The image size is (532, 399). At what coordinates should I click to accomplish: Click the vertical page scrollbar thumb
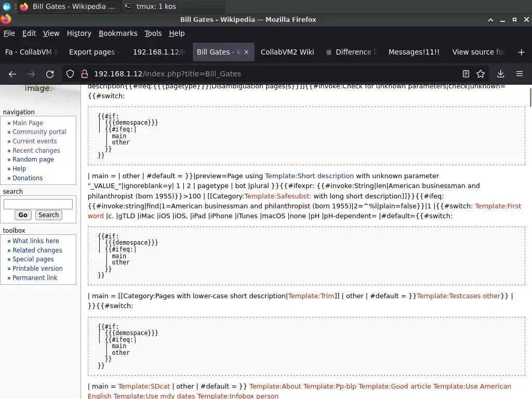[530, 97]
